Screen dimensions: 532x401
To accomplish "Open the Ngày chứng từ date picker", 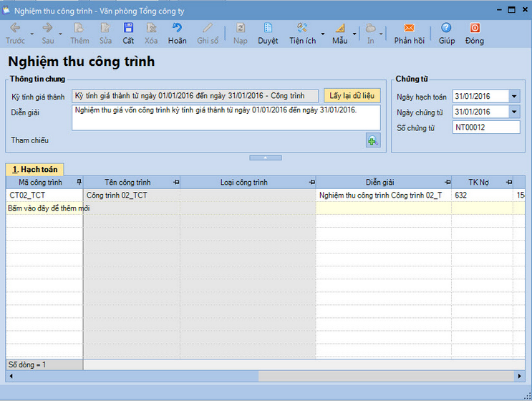I will pyautogui.click(x=514, y=112).
